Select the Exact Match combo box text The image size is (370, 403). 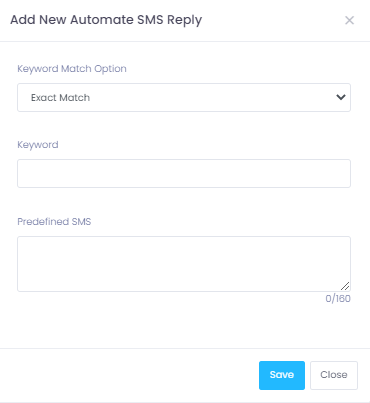(x=60, y=98)
